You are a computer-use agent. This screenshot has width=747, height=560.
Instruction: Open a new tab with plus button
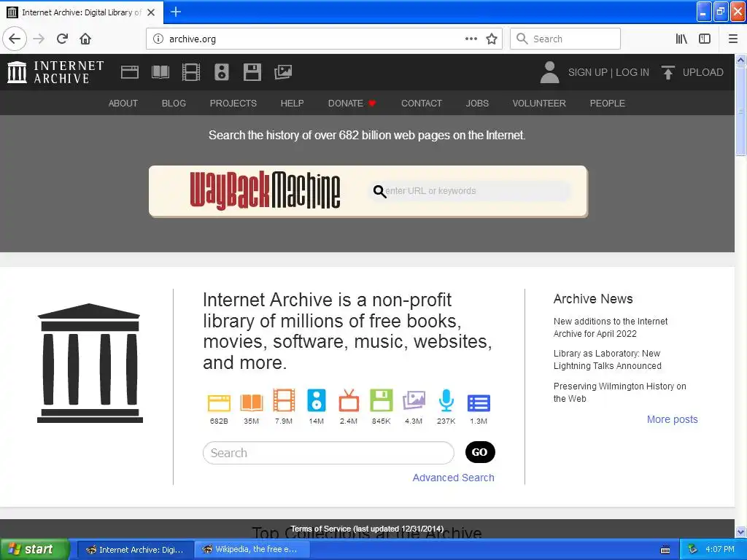click(x=176, y=12)
